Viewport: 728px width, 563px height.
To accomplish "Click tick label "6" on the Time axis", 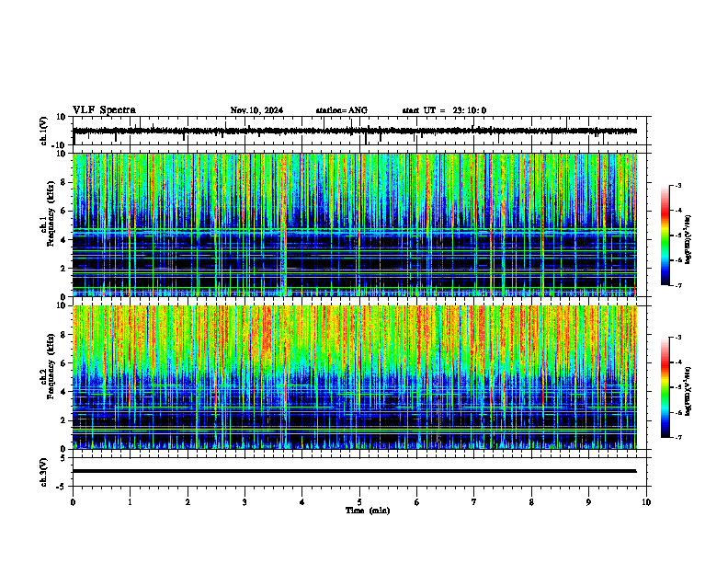I will [x=417, y=502].
